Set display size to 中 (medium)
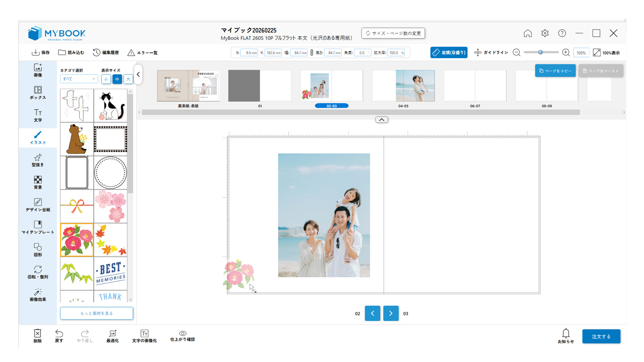This screenshot has height=362, width=644. click(x=117, y=79)
